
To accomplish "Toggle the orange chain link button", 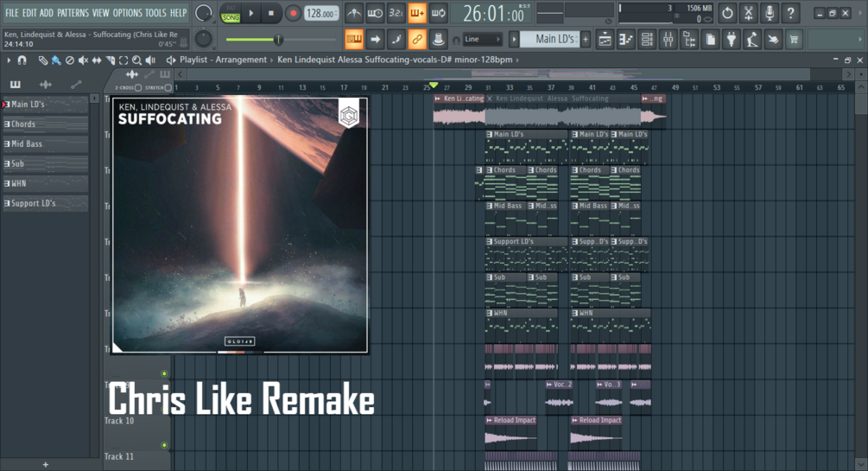I will point(417,39).
